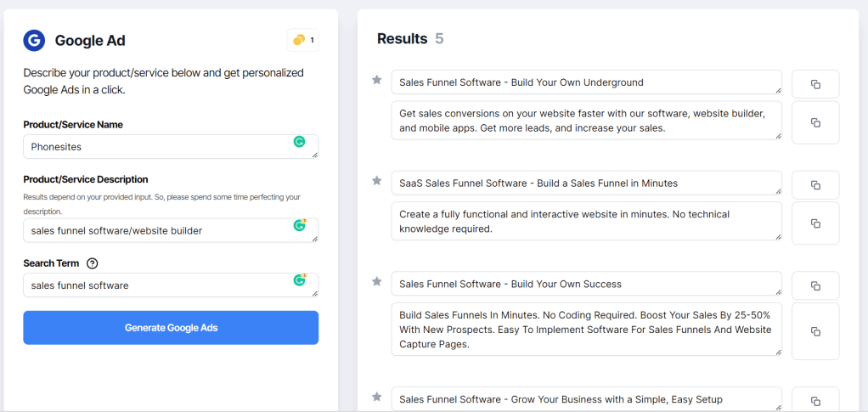This screenshot has width=868, height=412.
Task: Copy the 'Grow Your Business' headline
Action: 815,400
